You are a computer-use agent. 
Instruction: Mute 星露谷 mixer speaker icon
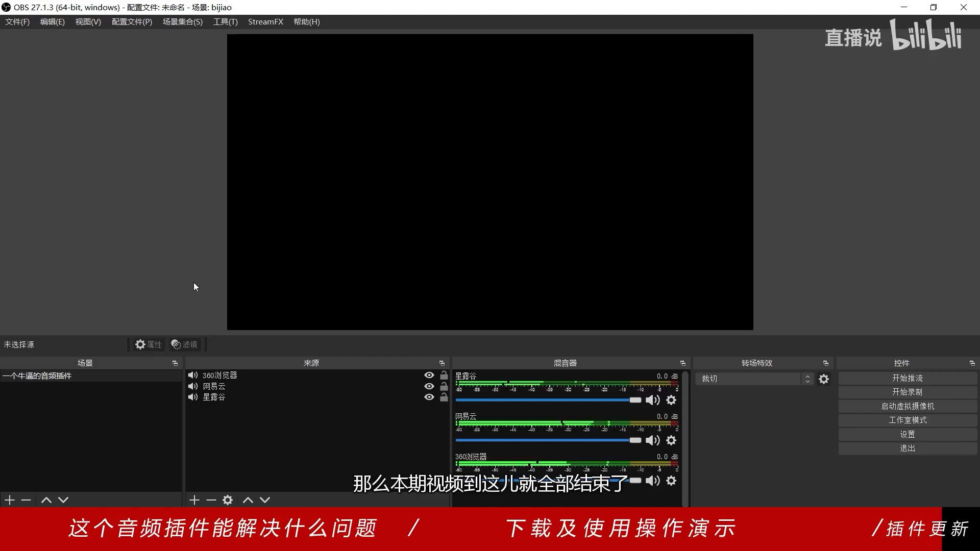point(652,400)
